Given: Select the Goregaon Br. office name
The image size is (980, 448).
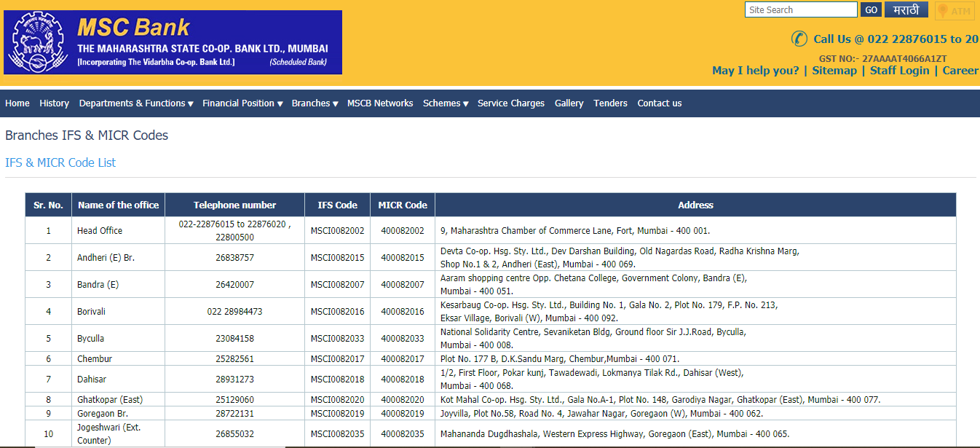Looking at the screenshot, I should click(x=103, y=414).
